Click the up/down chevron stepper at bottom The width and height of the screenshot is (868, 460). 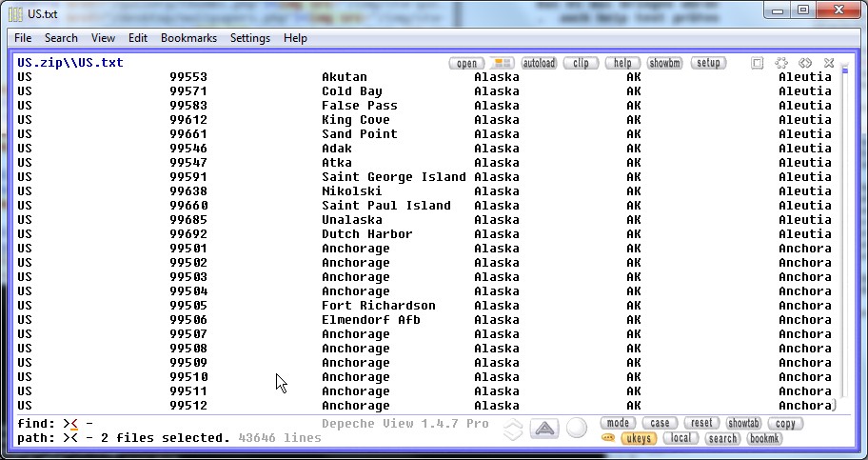pyautogui.click(x=513, y=429)
